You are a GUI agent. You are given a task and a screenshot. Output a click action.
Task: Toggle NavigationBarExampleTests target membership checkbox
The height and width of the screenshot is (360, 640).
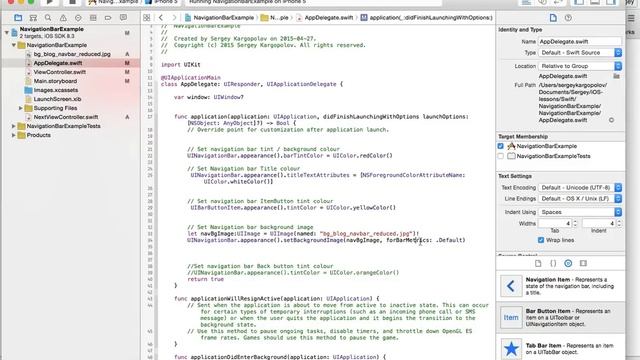[500, 156]
